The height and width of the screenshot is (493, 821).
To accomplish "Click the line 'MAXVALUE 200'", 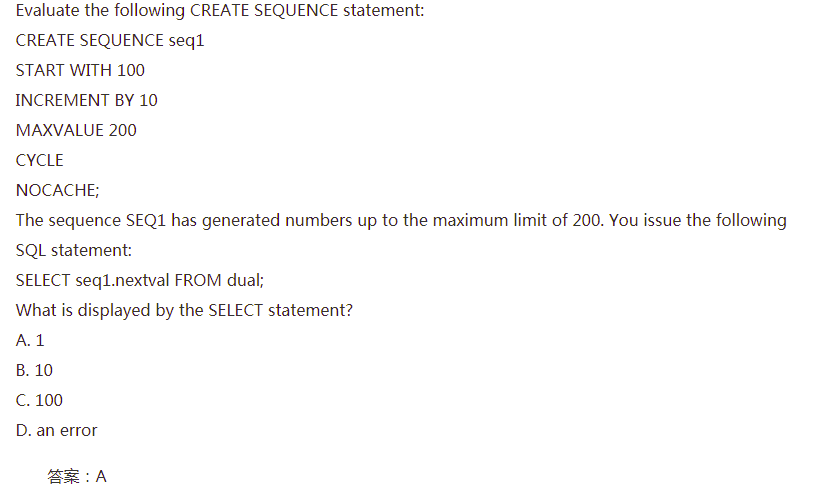I will 76,130.
